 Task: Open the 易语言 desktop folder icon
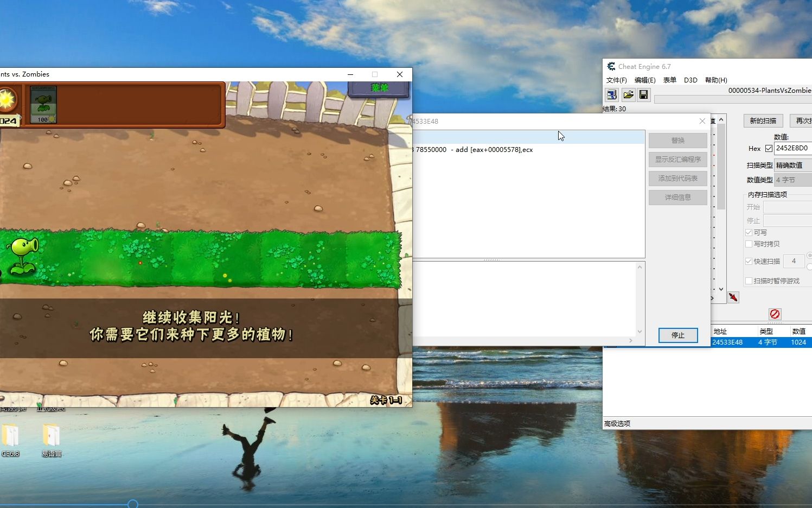[x=51, y=440]
